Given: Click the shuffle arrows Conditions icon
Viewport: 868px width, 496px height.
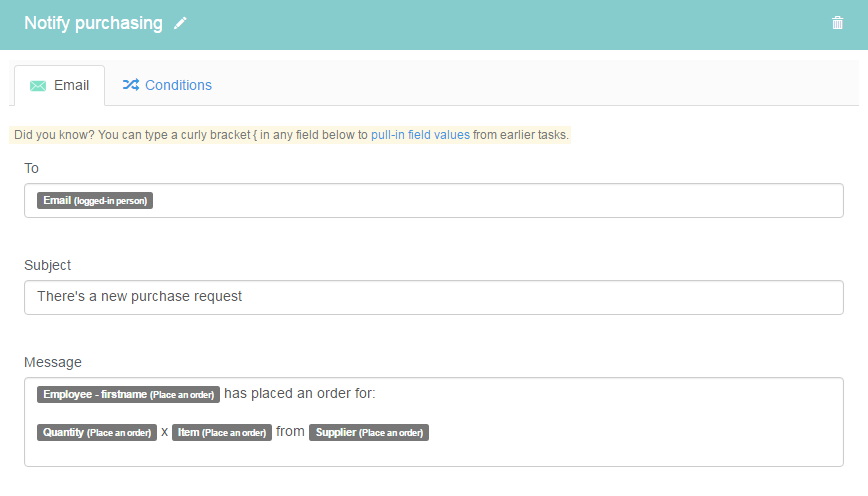Looking at the screenshot, I should point(131,85).
